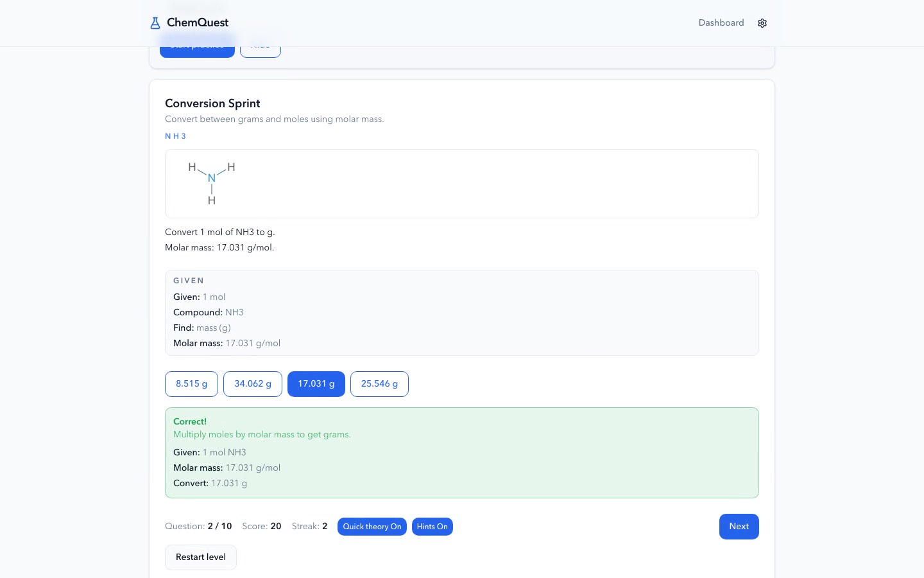This screenshot has width=924, height=578.
Task: Open the Dashboard link
Action: pyautogui.click(x=721, y=22)
